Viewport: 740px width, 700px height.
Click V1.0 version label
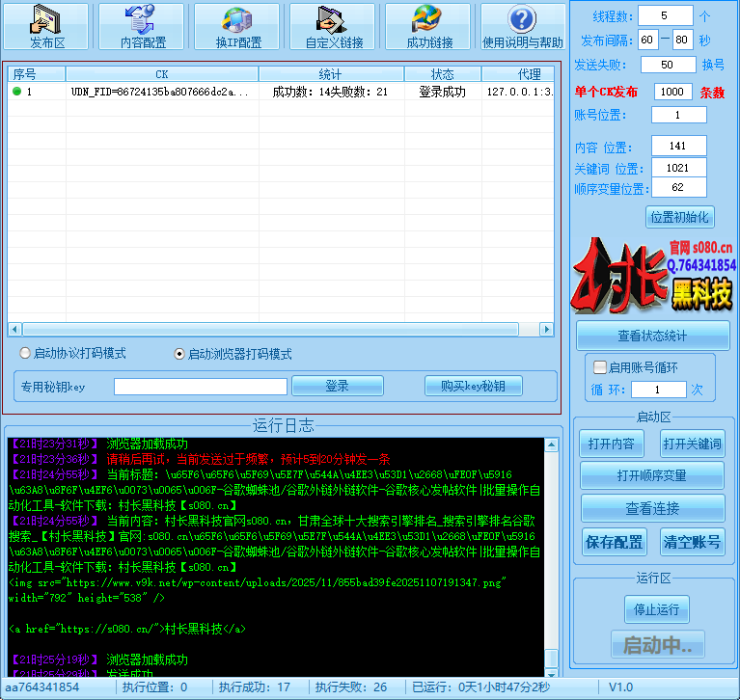click(x=620, y=687)
